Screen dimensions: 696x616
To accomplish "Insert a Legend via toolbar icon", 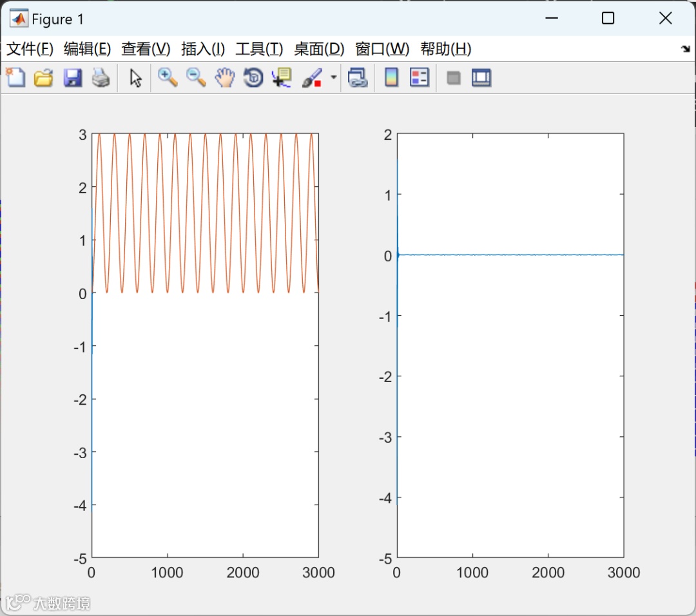I will (x=420, y=78).
